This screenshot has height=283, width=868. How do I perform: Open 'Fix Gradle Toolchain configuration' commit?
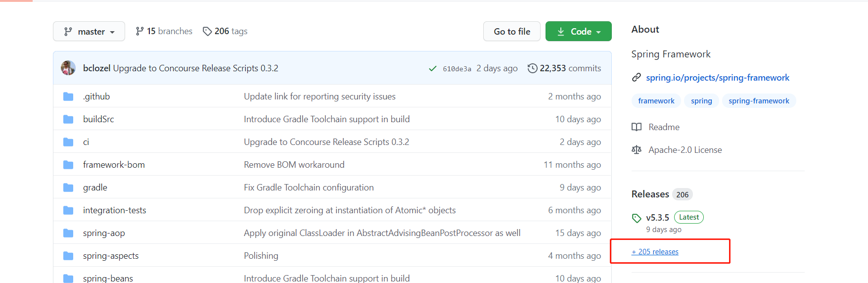click(x=309, y=188)
